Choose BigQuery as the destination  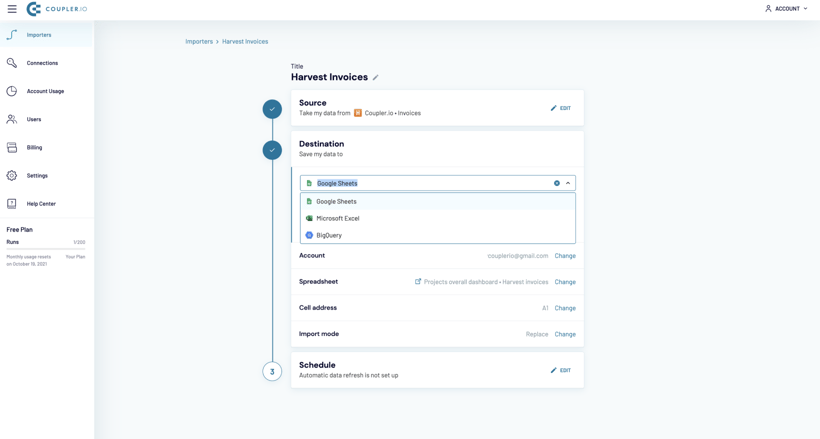(x=329, y=235)
